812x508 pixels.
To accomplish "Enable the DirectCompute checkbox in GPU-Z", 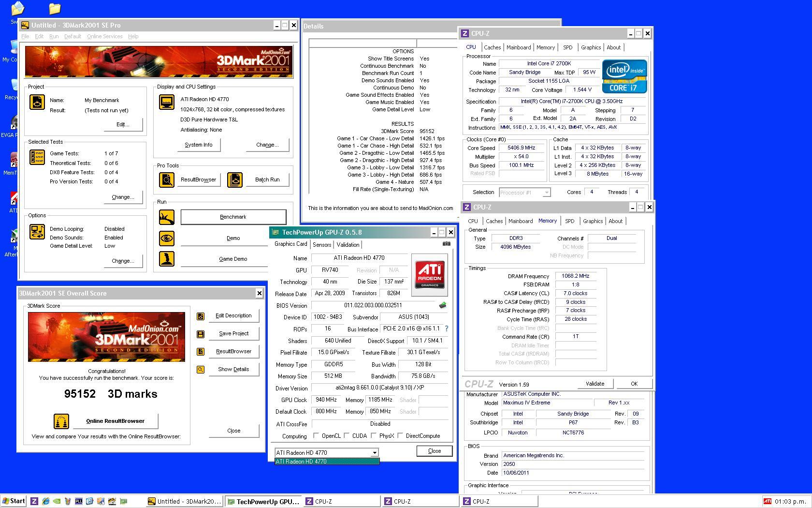I will coord(400,435).
